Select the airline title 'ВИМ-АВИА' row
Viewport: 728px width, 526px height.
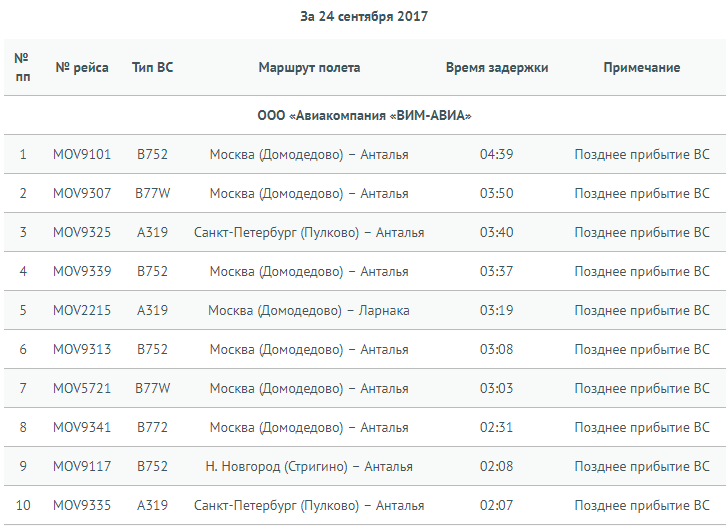[364, 115]
